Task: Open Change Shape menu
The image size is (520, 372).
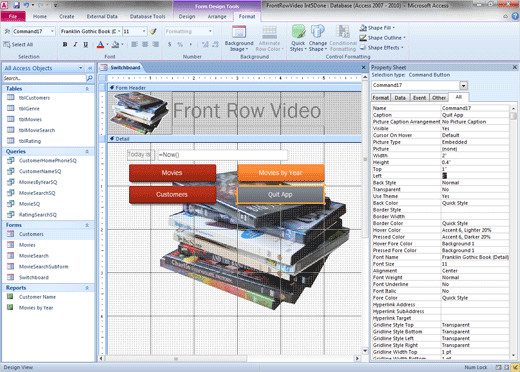Action: [318, 39]
